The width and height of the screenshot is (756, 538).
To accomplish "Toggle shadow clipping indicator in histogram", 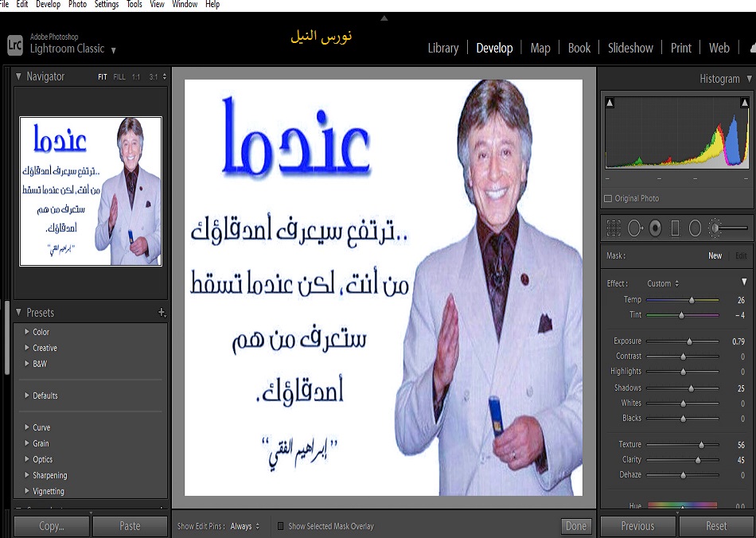I will [610, 103].
